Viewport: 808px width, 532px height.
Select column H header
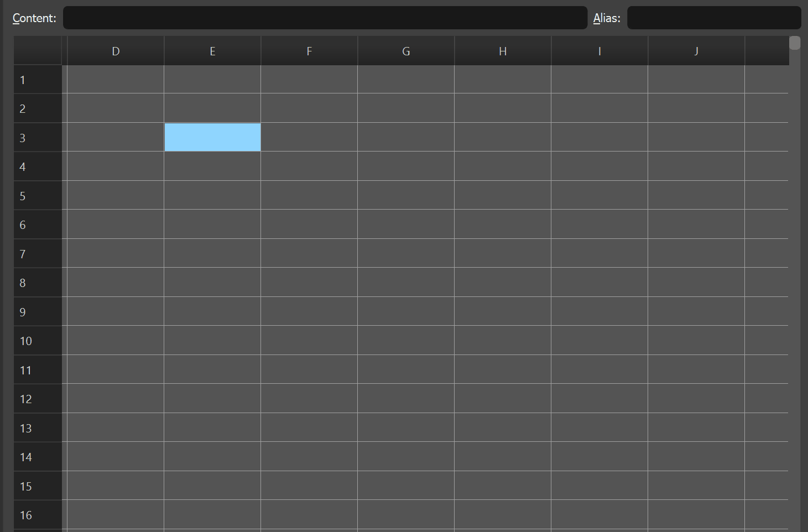503,50
